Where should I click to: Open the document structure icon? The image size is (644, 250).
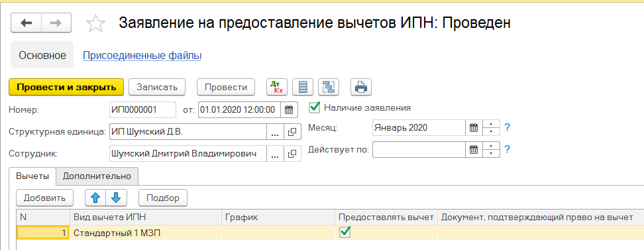(329, 87)
